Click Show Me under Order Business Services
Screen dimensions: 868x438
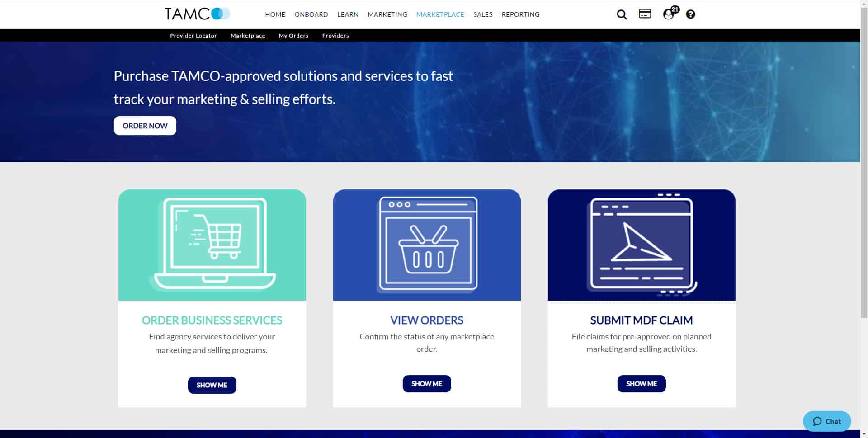pos(212,385)
